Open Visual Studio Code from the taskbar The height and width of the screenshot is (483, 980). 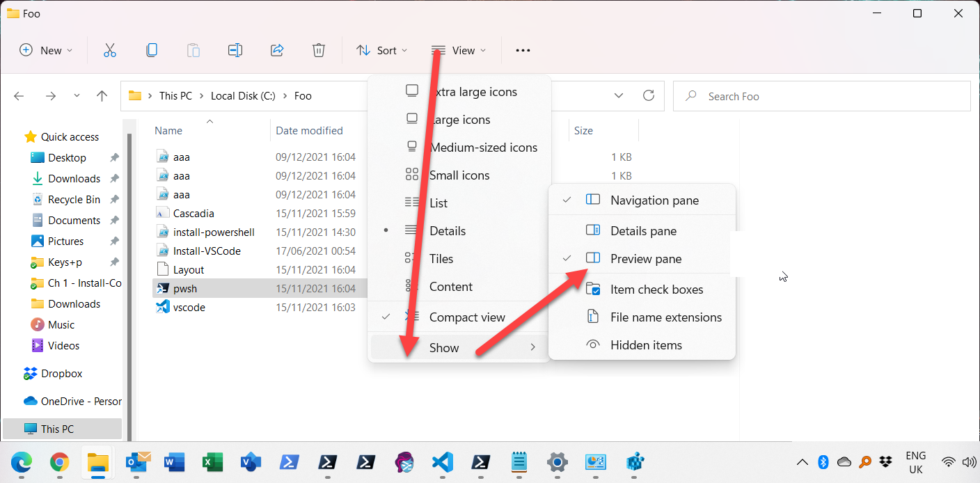442,461
